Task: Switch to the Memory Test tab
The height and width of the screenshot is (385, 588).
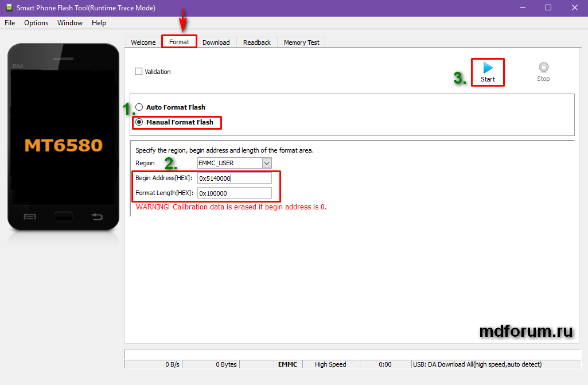Action: click(302, 42)
